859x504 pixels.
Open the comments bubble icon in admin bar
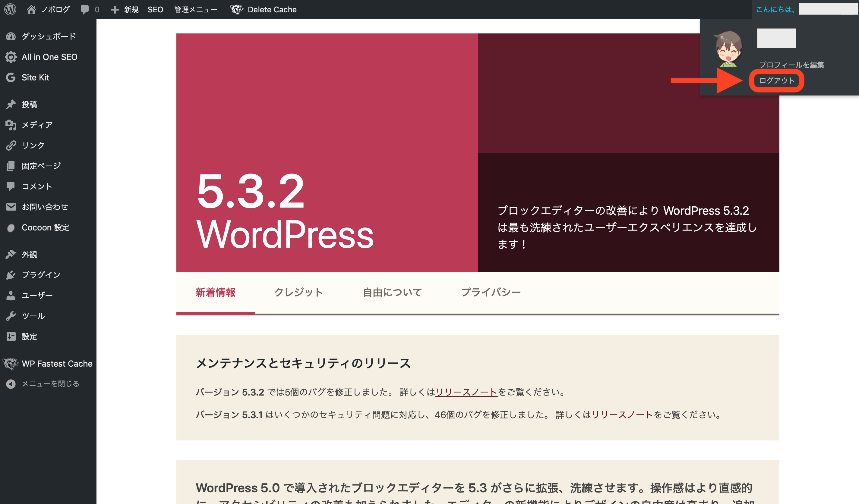point(84,10)
